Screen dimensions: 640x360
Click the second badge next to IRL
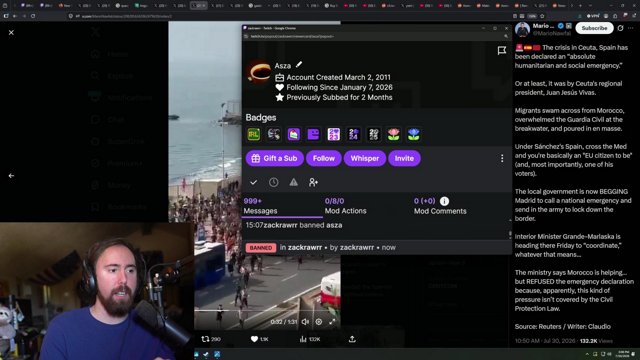273,134
